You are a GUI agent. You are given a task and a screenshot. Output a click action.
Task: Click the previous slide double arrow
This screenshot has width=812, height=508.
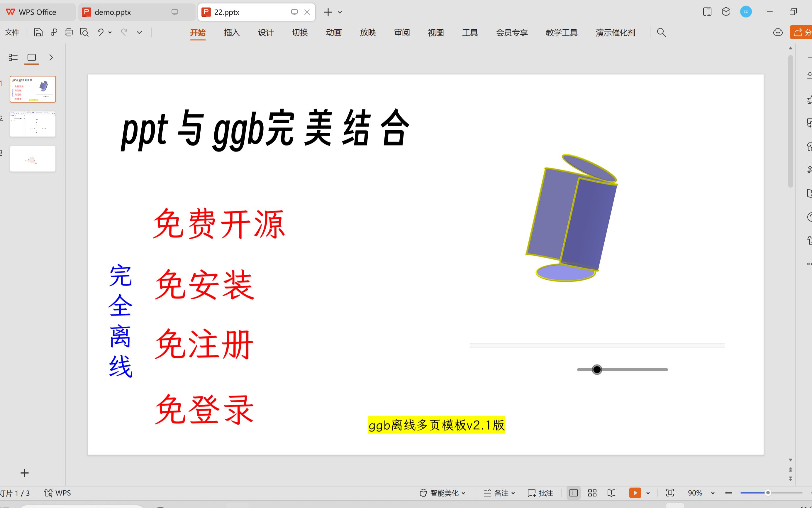[x=791, y=469]
